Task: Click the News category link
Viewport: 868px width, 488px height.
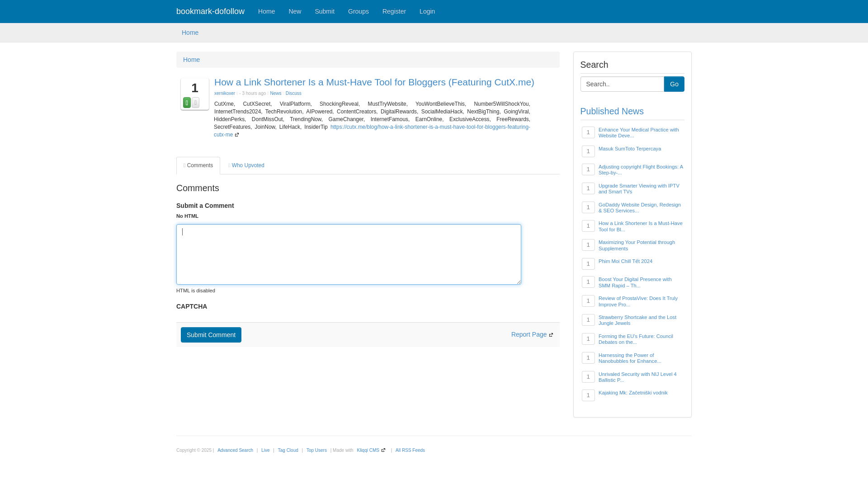Action: (276, 94)
